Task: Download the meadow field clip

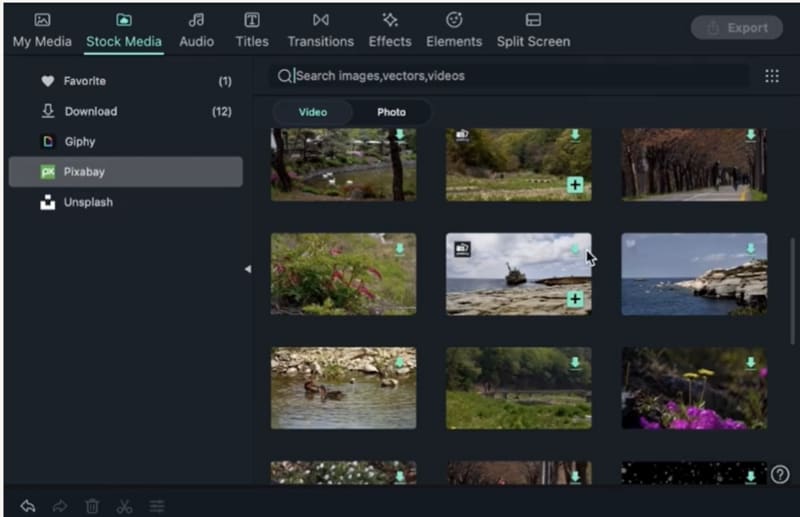Action: pyautogui.click(x=575, y=135)
